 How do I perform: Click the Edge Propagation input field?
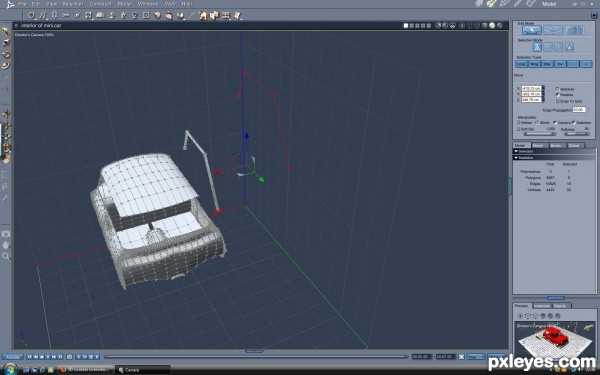tap(579, 109)
